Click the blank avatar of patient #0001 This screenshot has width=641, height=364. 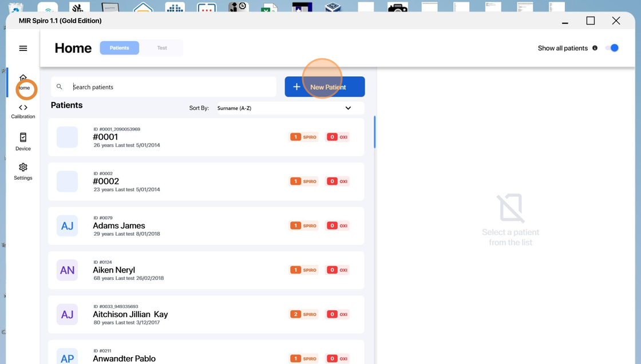pyautogui.click(x=67, y=137)
